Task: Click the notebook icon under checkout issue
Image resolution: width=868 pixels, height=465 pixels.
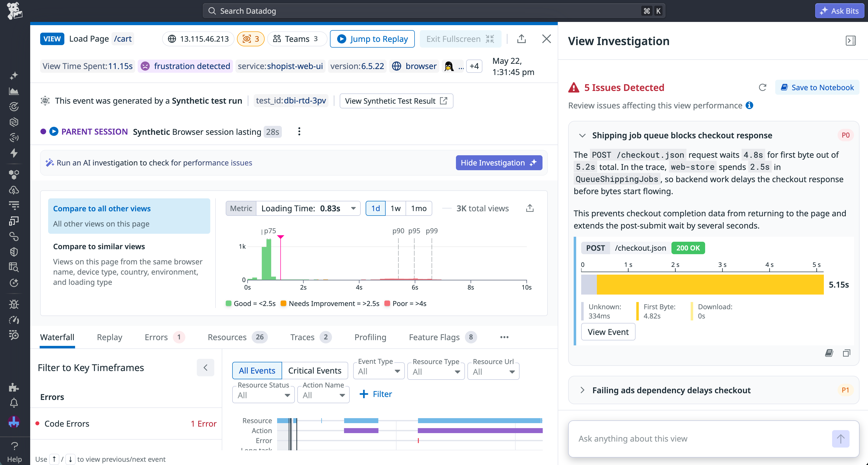Action: tap(829, 353)
